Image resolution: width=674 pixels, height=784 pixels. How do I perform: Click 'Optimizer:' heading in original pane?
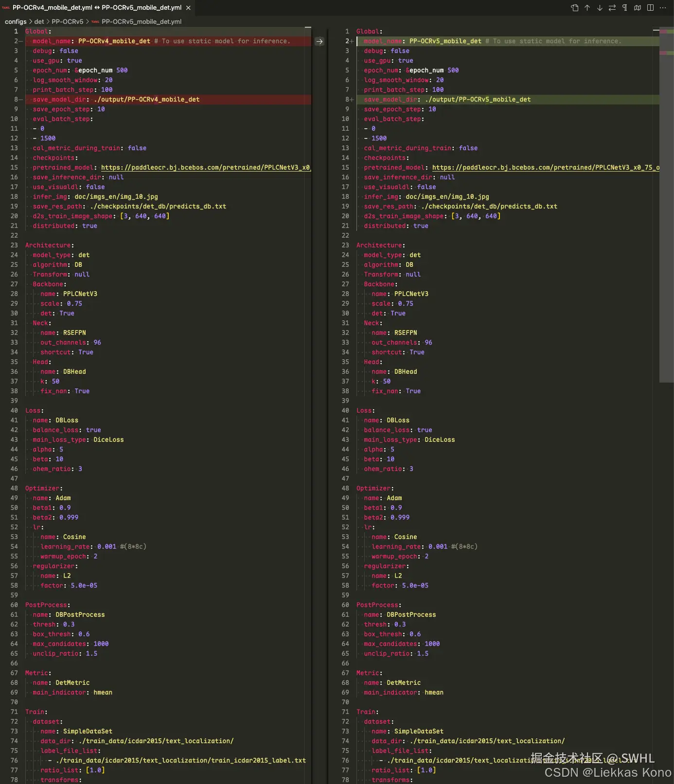tap(44, 488)
